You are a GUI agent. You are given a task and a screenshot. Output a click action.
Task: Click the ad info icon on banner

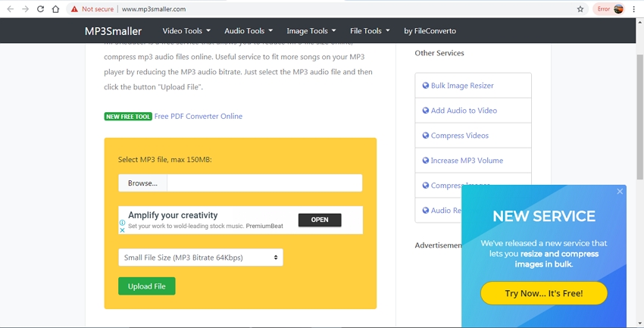pyautogui.click(x=123, y=223)
